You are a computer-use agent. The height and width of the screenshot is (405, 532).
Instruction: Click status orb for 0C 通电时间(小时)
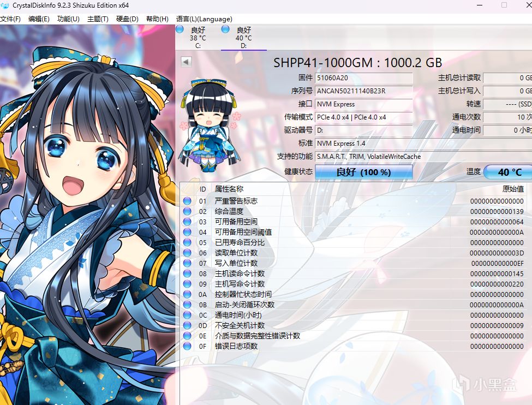click(x=187, y=315)
